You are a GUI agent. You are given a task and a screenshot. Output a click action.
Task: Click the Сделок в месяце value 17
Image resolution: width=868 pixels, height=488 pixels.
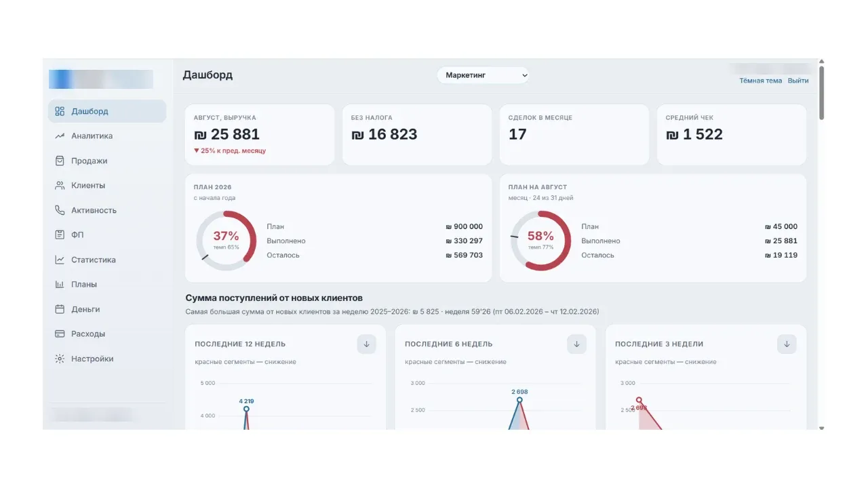point(517,135)
